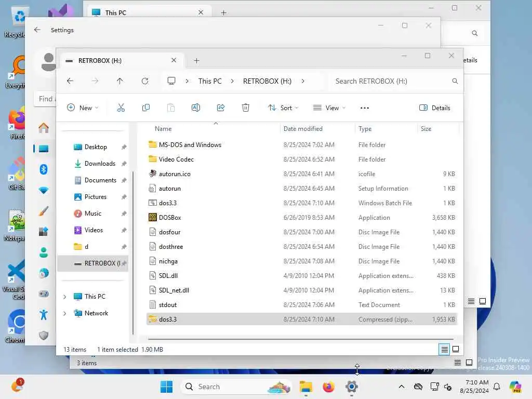This screenshot has height=399, width=532.
Task: Click the back arrow in Settings window
Action: coord(37,30)
